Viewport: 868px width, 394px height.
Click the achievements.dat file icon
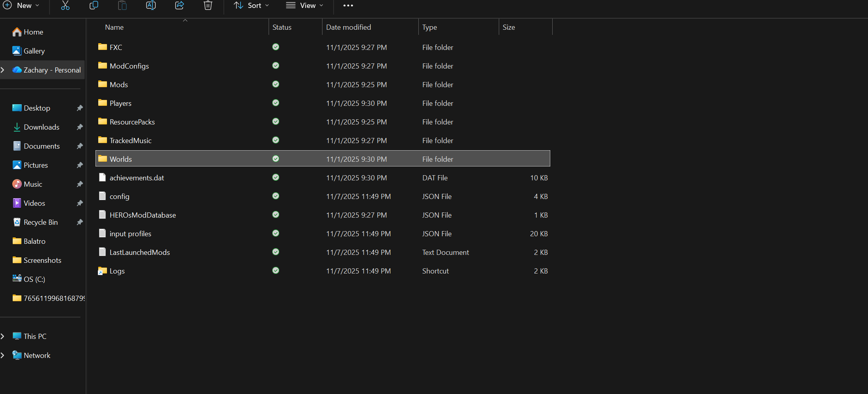103,178
